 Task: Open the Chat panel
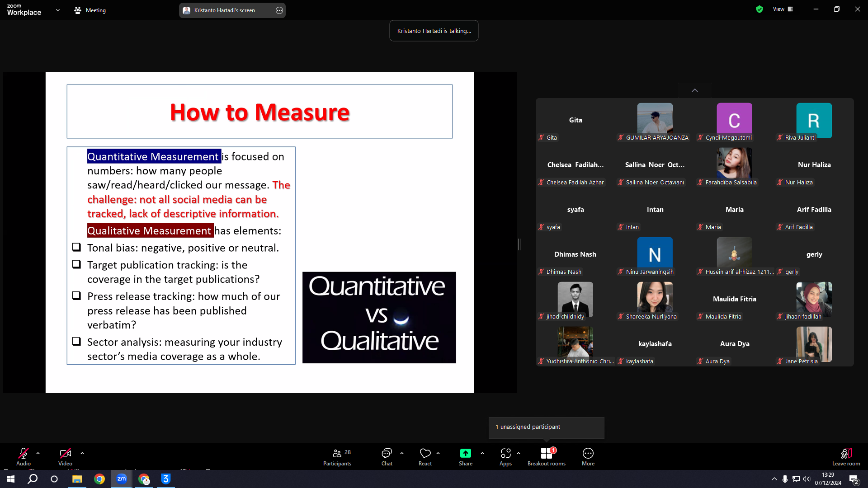[387, 457]
